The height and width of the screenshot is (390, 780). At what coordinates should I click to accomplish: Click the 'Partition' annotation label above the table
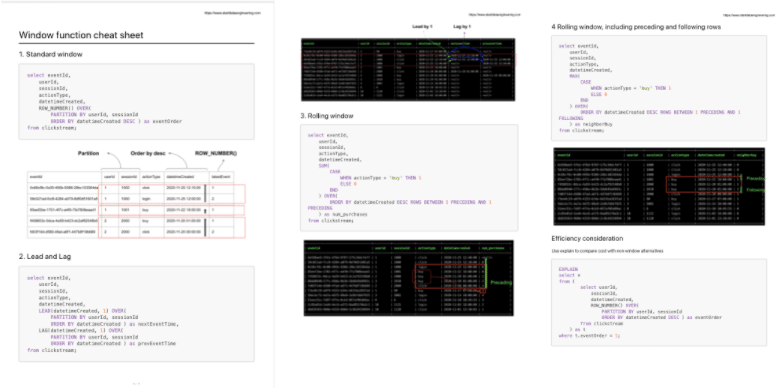tap(89, 154)
